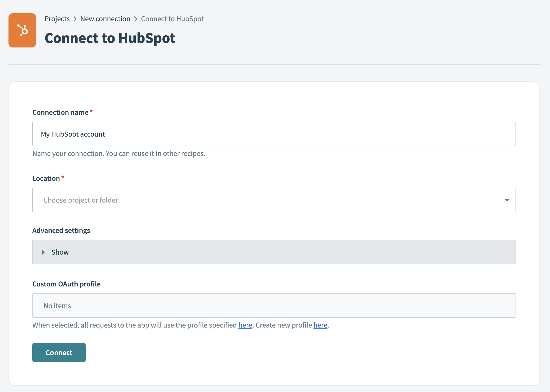Click the orange HubSpot logo icon
The image size is (550, 392).
22,30
